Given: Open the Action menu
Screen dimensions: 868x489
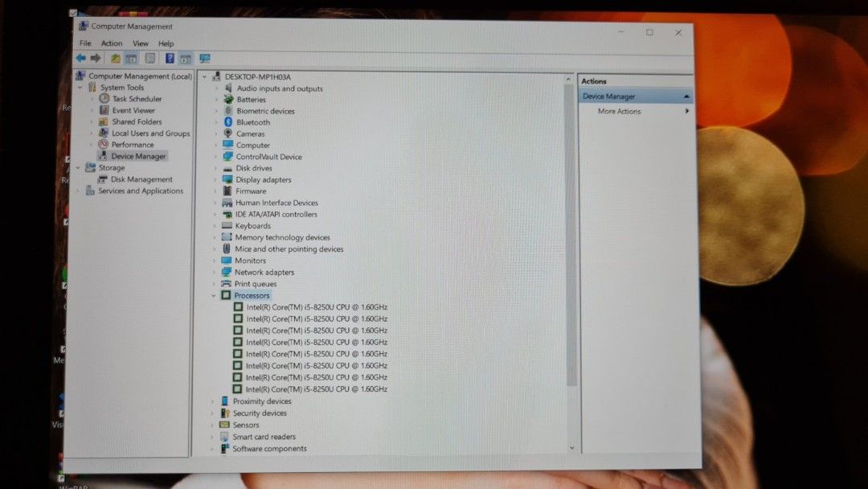Looking at the screenshot, I should (112, 43).
